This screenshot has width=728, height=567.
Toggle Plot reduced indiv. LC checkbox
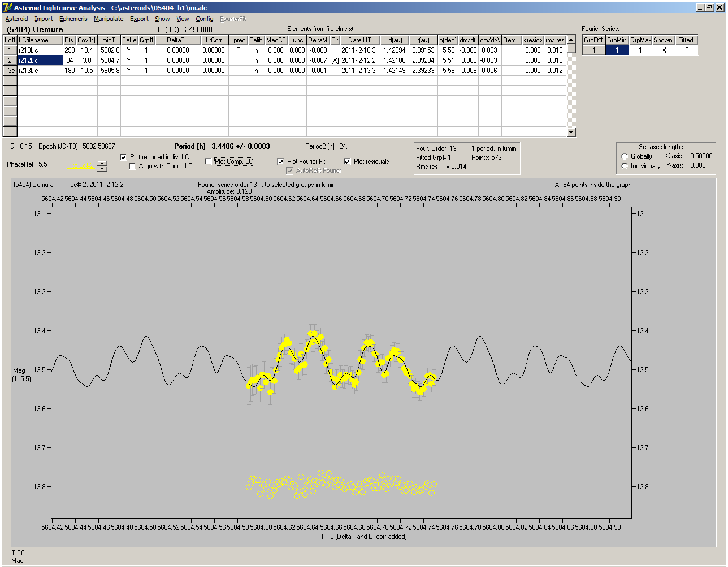click(x=124, y=157)
